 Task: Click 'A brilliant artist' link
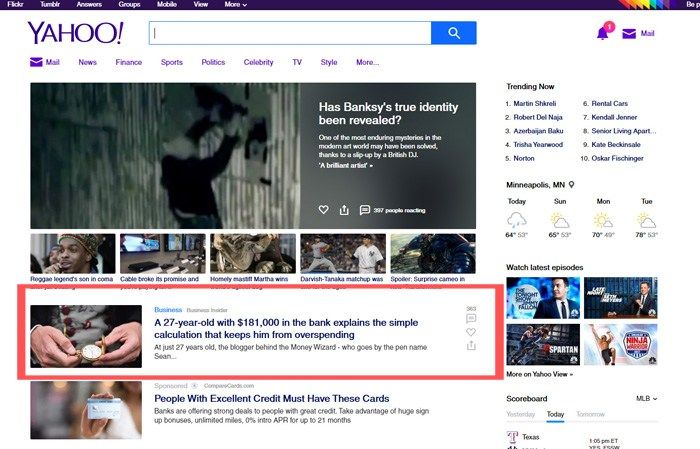(x=346, y=165)
